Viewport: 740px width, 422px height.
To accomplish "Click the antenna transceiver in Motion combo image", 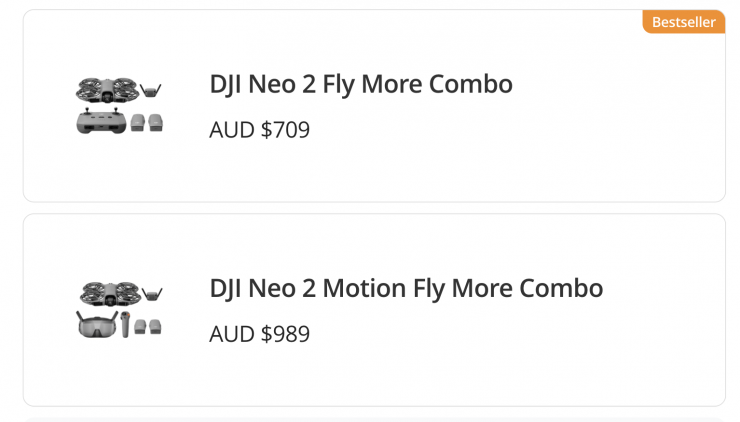I will 151,294.
